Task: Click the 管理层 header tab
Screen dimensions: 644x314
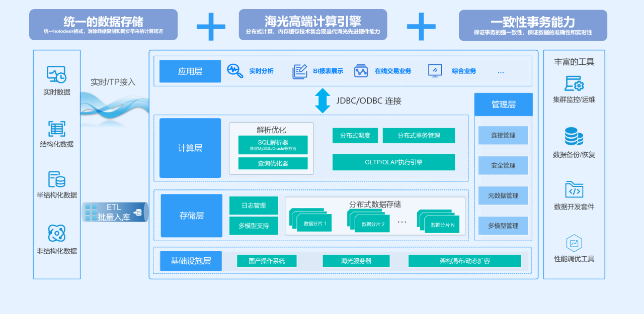Action: (503, 104)
